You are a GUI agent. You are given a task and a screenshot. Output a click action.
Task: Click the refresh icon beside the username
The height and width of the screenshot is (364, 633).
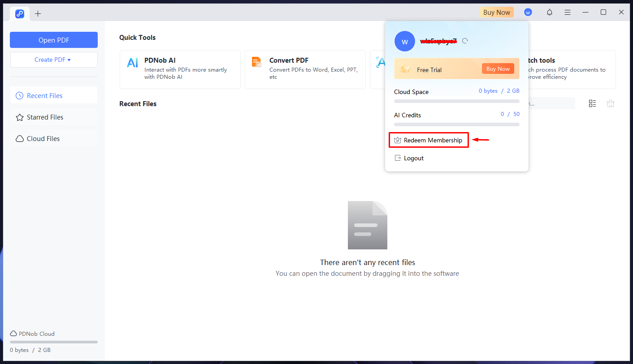465,41
